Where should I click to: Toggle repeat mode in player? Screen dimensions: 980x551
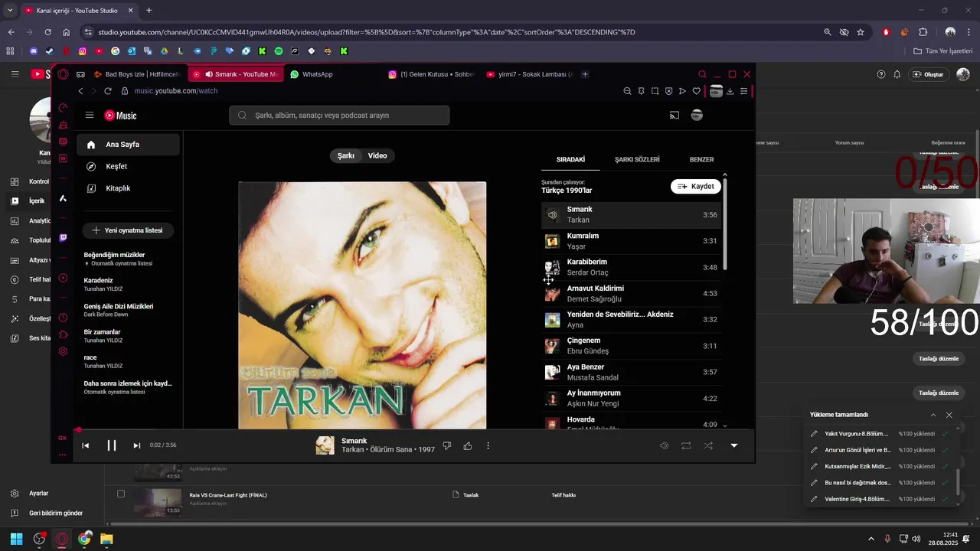pyautogui.click(x=686, y=445)
